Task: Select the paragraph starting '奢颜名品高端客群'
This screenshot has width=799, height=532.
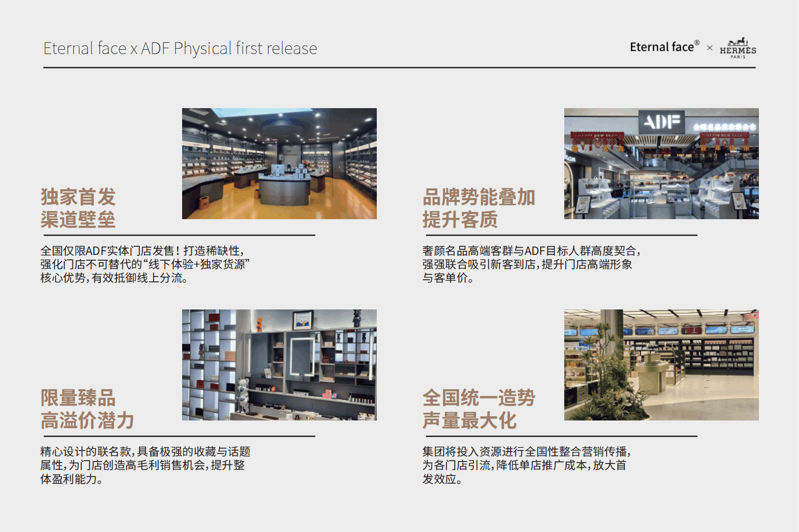Action: [x=531, y=264]
